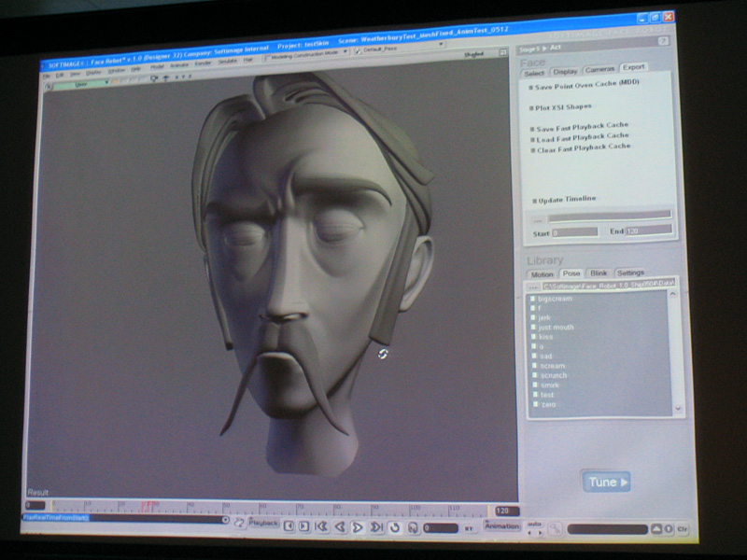Open the Playback menu
The image size is (747, 560).
pos(263,524)
